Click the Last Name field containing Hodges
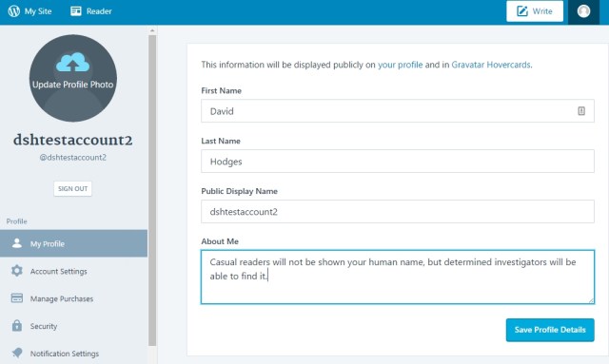Viewport: 609px width, 364px height. [x=398, y=161]
